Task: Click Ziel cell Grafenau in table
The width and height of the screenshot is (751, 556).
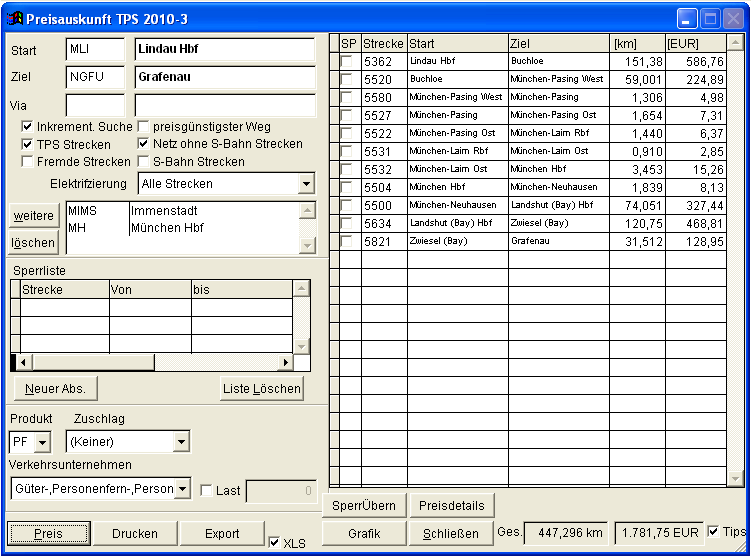Action: coord(558,241)
